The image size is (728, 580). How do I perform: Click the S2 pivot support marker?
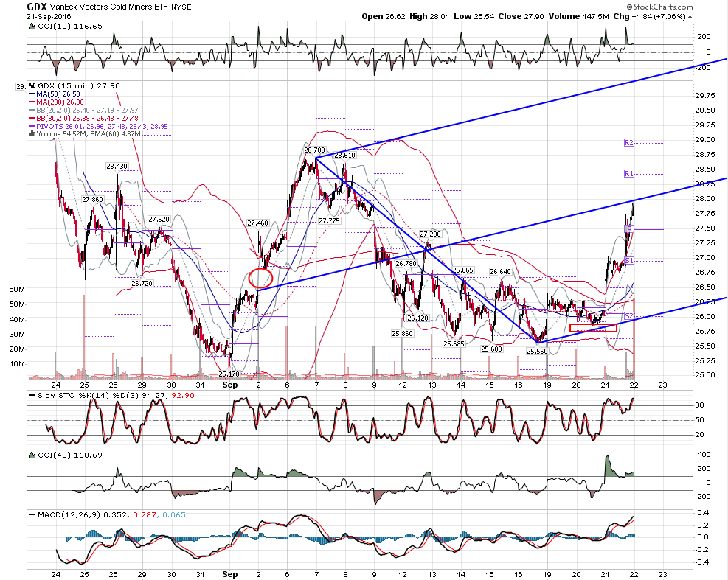point(629,316)
